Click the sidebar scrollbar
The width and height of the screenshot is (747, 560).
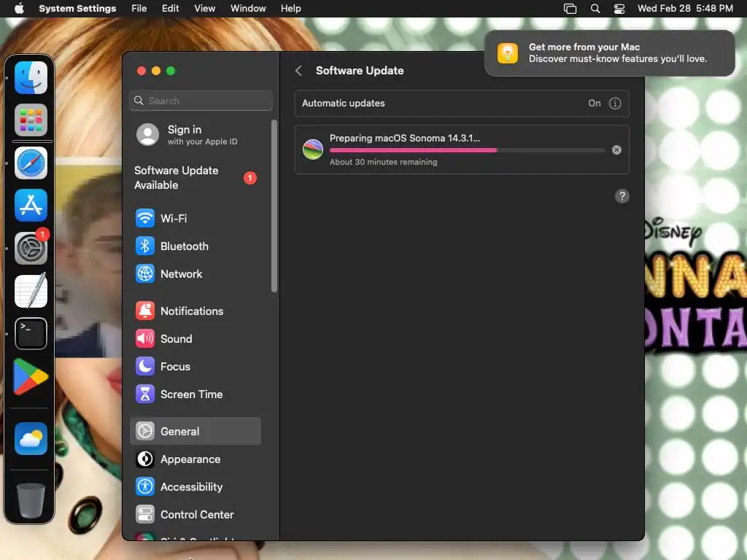(274, 206)
